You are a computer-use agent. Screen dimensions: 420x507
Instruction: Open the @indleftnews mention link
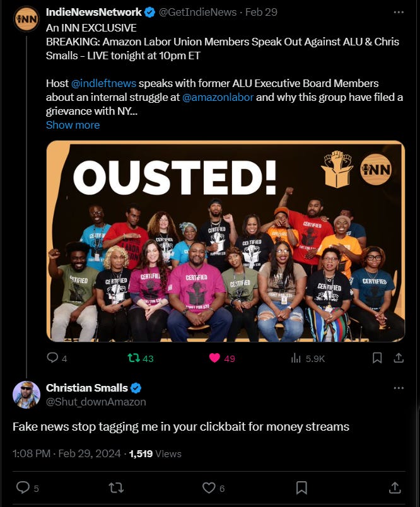point(103,83)
